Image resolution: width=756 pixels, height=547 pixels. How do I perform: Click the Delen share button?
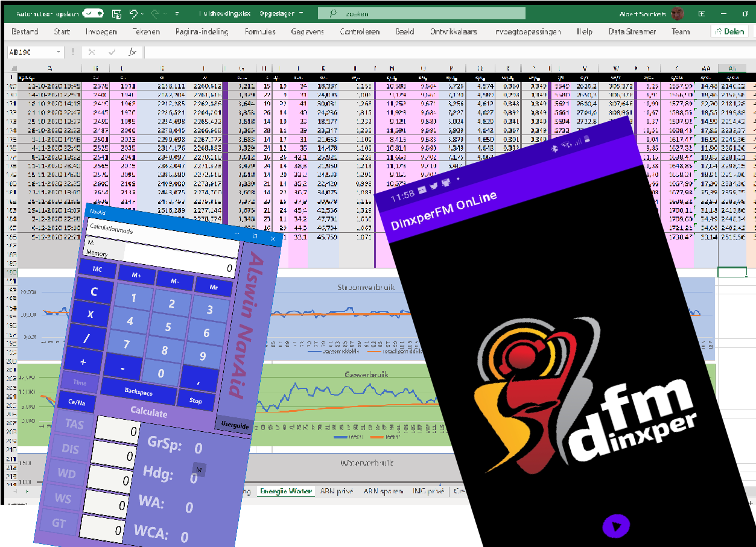729,32
